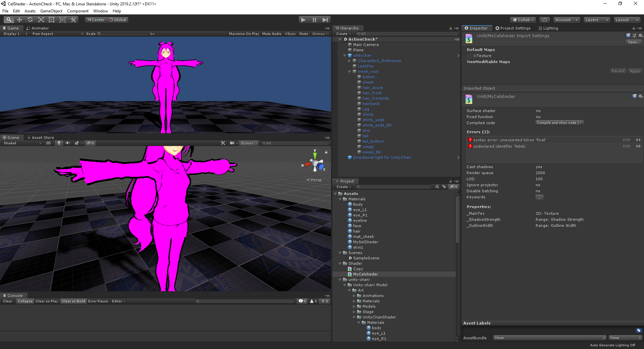
Task: Toggle Hierarchy panel lock
Action: [x=450, y=28]
